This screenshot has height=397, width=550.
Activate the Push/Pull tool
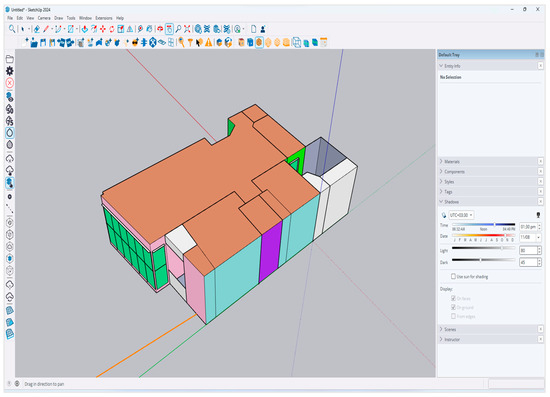[85, 29]
